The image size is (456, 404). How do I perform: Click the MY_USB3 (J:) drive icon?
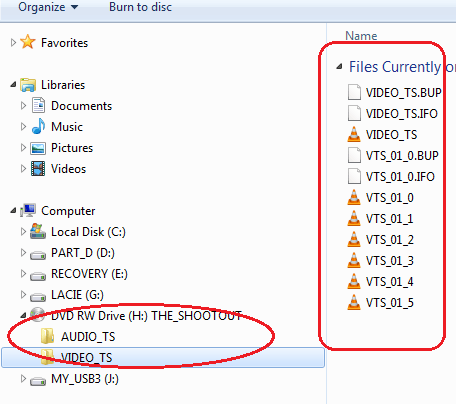click(38, 381)
